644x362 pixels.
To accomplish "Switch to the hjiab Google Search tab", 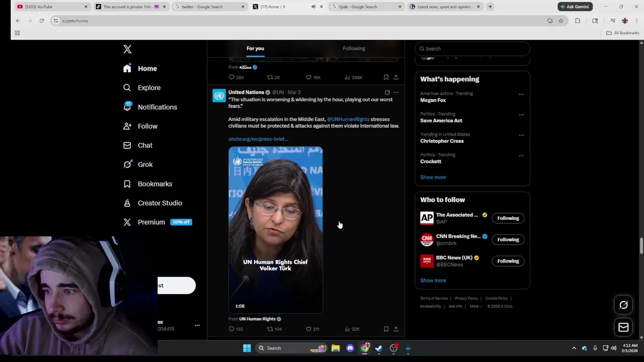I will click(366, 7).
